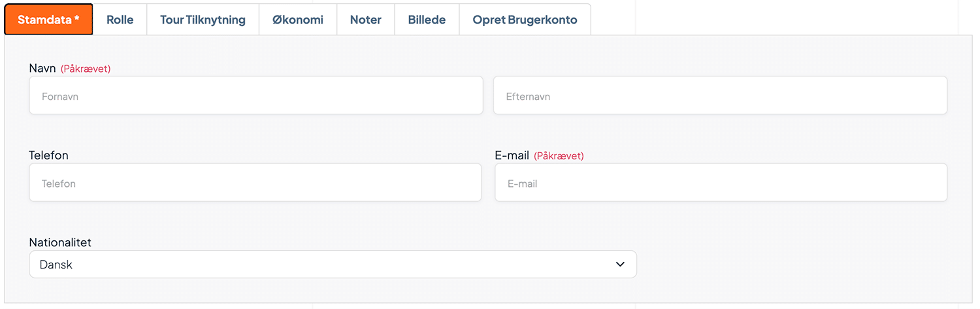Open the Opret Brugerkonto tab
980x309 pixels.
click(x=525, y=20)
